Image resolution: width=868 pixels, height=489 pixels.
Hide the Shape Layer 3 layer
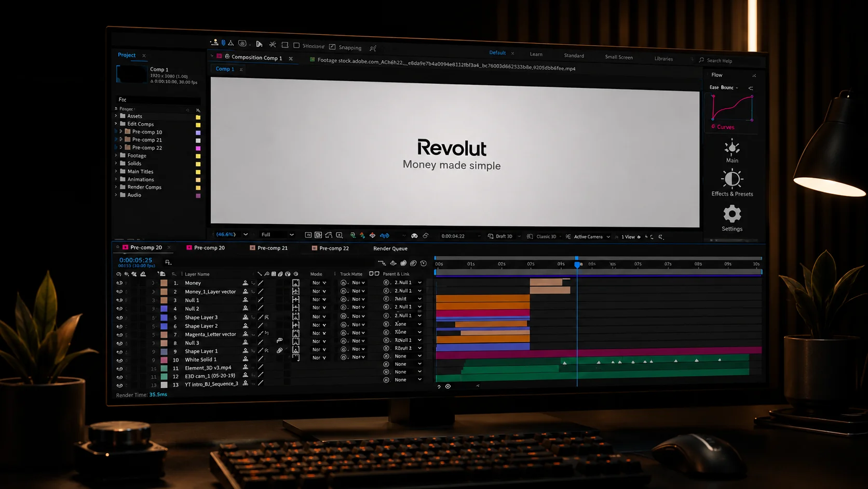pyautogui.click(x=119, y=318)
